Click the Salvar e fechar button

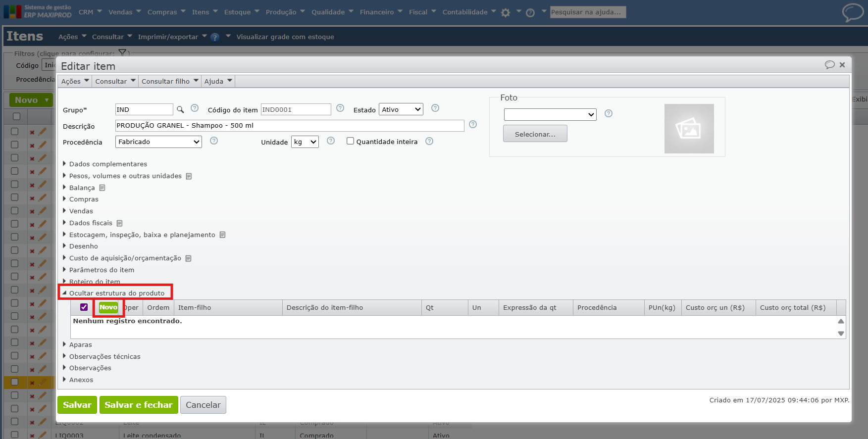(x=139, y=405)
